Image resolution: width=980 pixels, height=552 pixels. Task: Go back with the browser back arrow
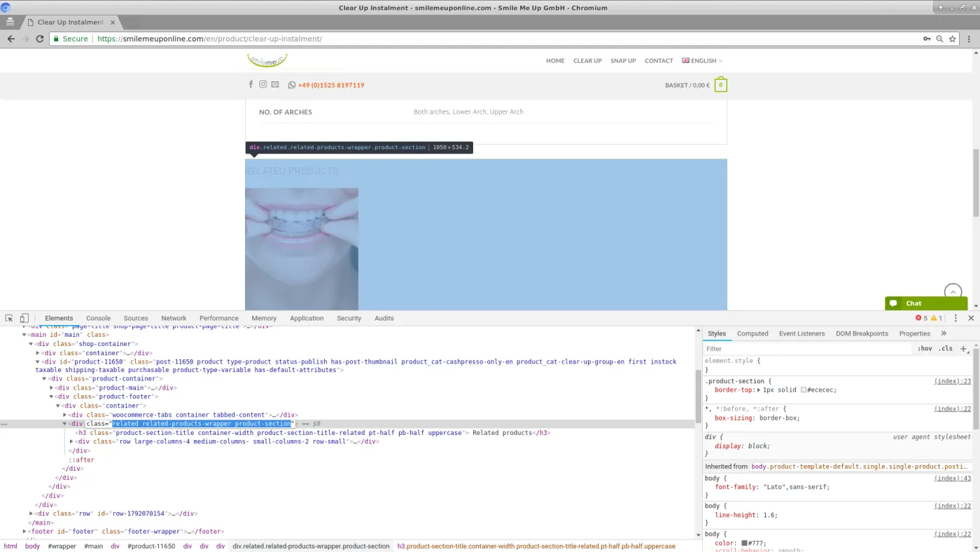coord(10,39)
